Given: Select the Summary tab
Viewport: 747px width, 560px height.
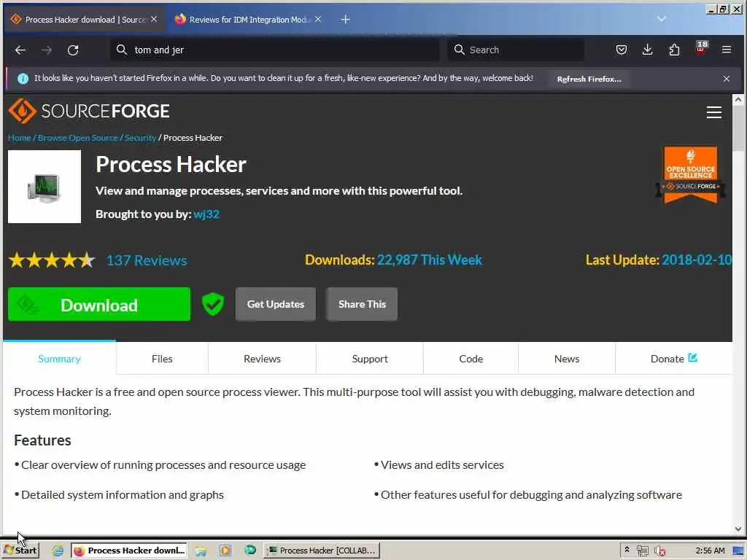Looking at the screenshot, I should click(59, 359).
